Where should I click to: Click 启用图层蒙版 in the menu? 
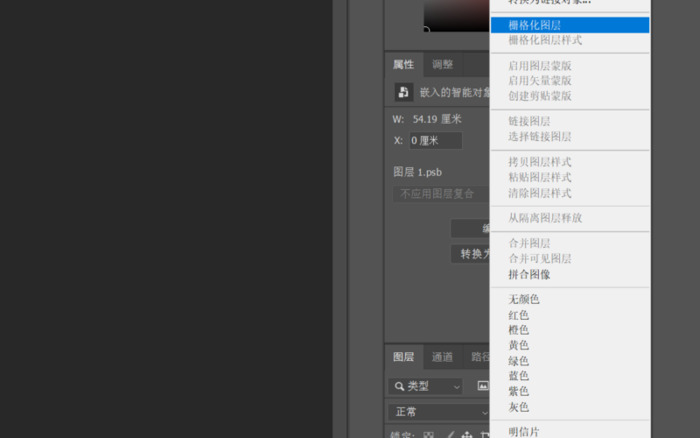[x=570, y=66]
